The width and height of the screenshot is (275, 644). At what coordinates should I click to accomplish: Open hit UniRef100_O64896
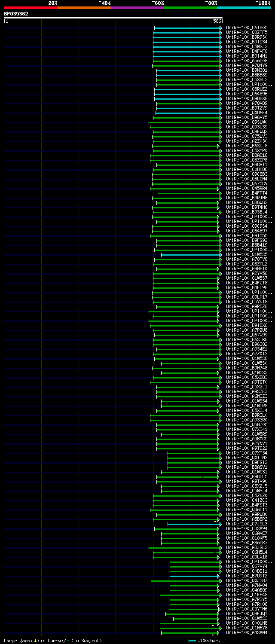[247, 94]
